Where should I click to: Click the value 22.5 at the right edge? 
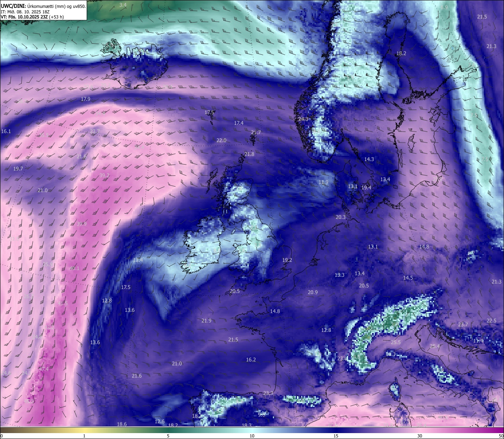click(x=491, y=320)
